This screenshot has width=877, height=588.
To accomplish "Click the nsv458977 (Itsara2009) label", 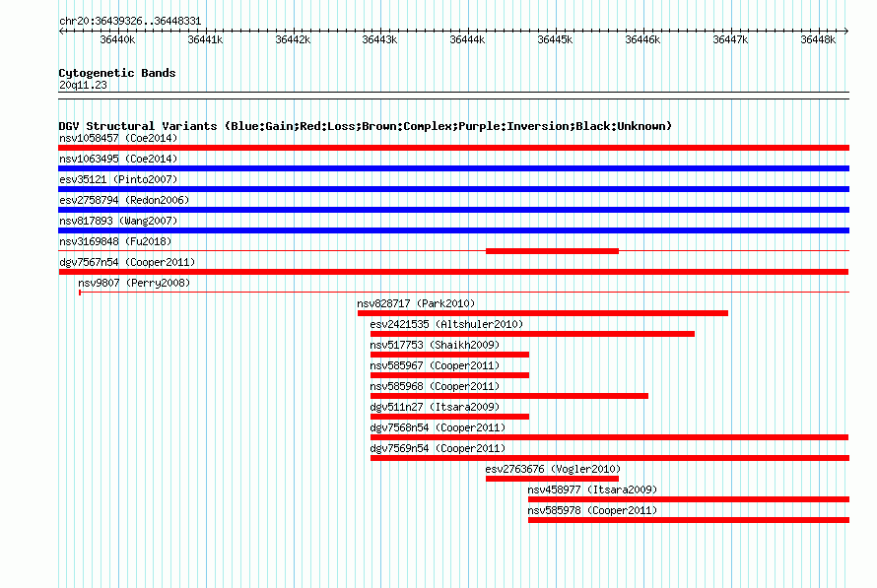I will click(x=592, y=490).
